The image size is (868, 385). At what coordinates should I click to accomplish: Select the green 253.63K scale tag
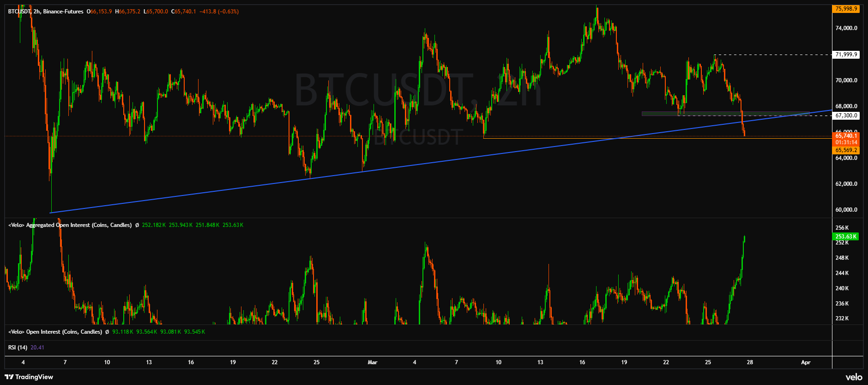click(846, 237)
